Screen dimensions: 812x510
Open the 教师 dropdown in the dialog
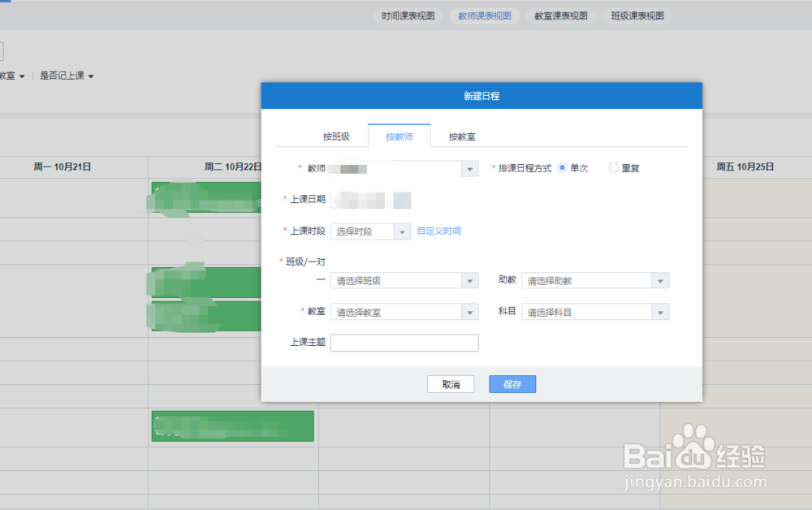[x=469, y=168]
